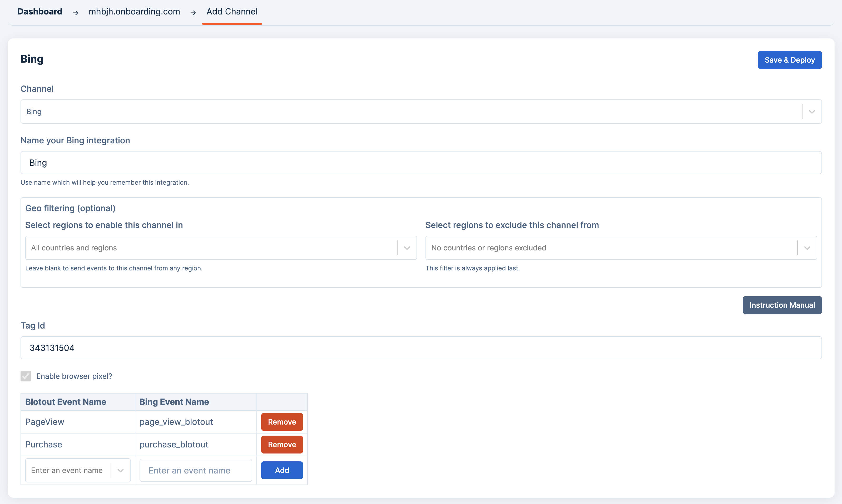Expand the Blotout event name dropdown chevron

[120, 470]
